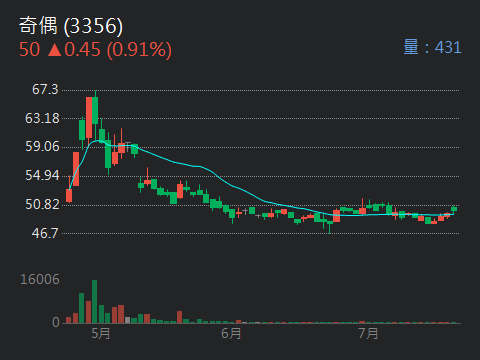Click the 63.18 price axis label
Viewport: 480px width, 360px height.
[x=42, y=118]
